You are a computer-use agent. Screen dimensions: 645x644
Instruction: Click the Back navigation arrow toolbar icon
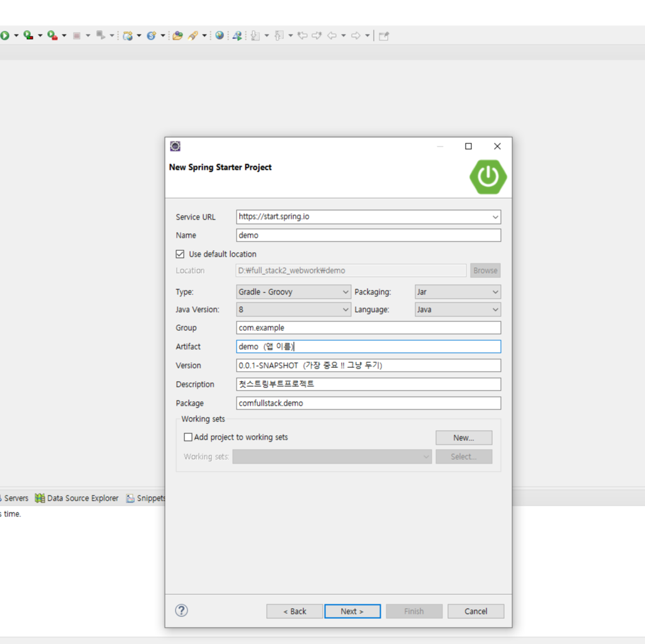click(x=332, y=36)
